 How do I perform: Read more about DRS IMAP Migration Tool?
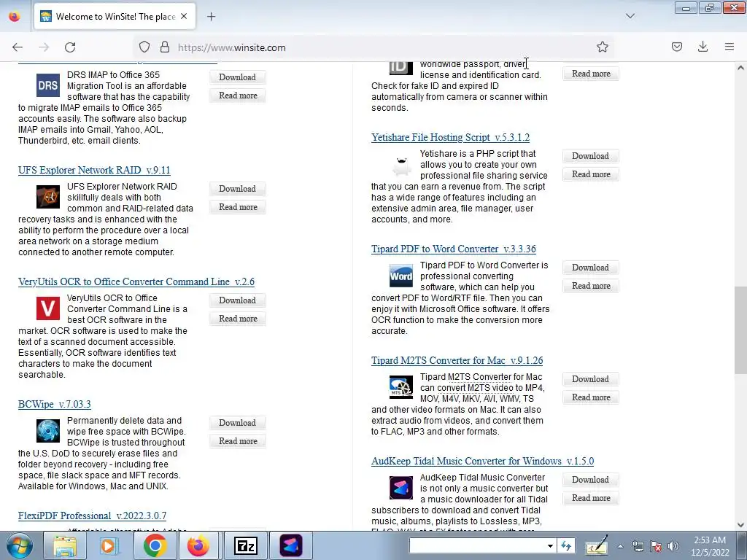(238, 96)
